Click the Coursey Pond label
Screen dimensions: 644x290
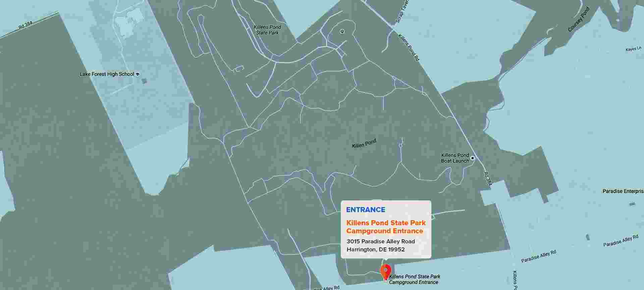pos(578,20)
